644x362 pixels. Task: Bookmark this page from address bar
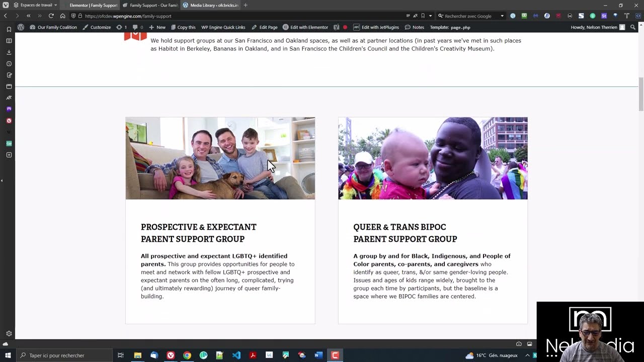(423, 16)
